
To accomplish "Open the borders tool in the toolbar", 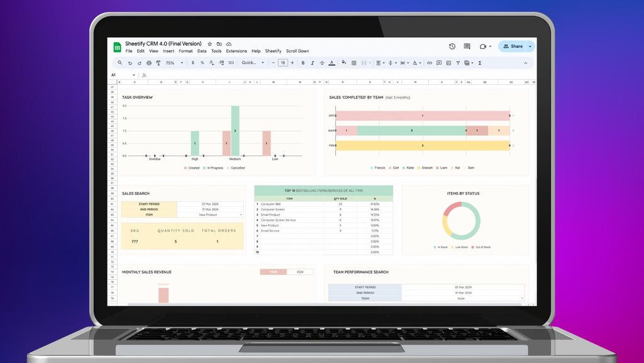I will click(x=354, y=63).
